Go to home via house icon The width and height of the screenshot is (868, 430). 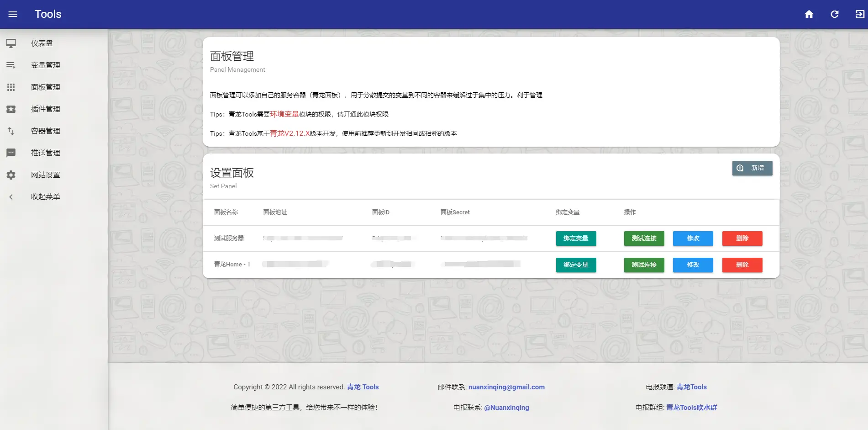point(809,14)
